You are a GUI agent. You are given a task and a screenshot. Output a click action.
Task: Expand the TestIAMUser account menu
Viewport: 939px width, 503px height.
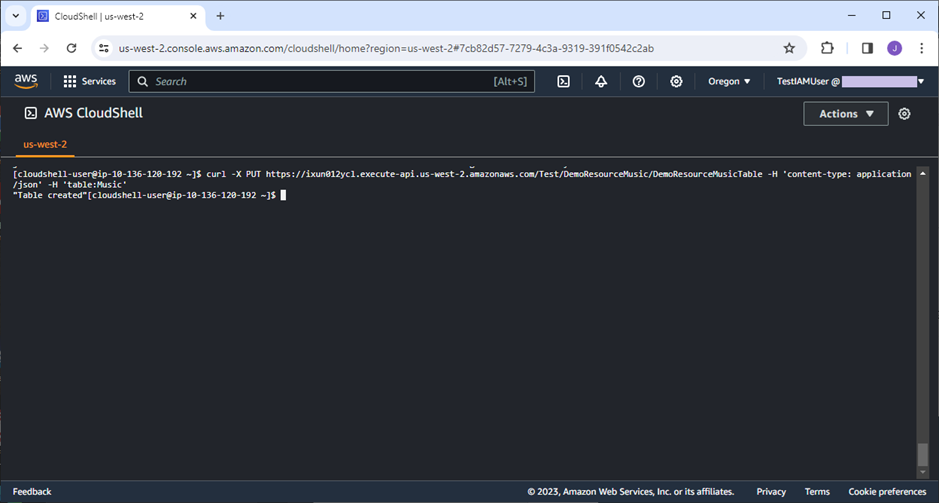click(850, 81)
